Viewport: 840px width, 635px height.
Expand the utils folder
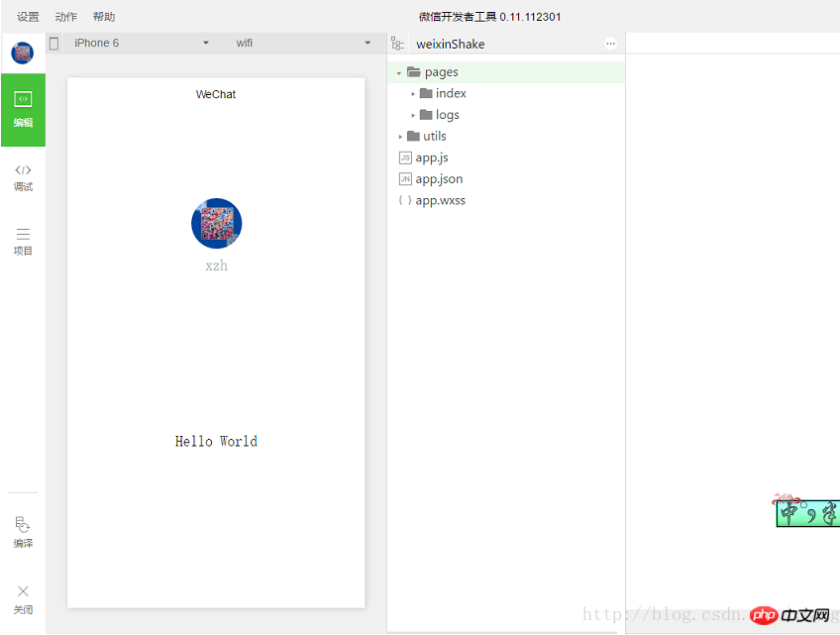(x=400, y=136)
